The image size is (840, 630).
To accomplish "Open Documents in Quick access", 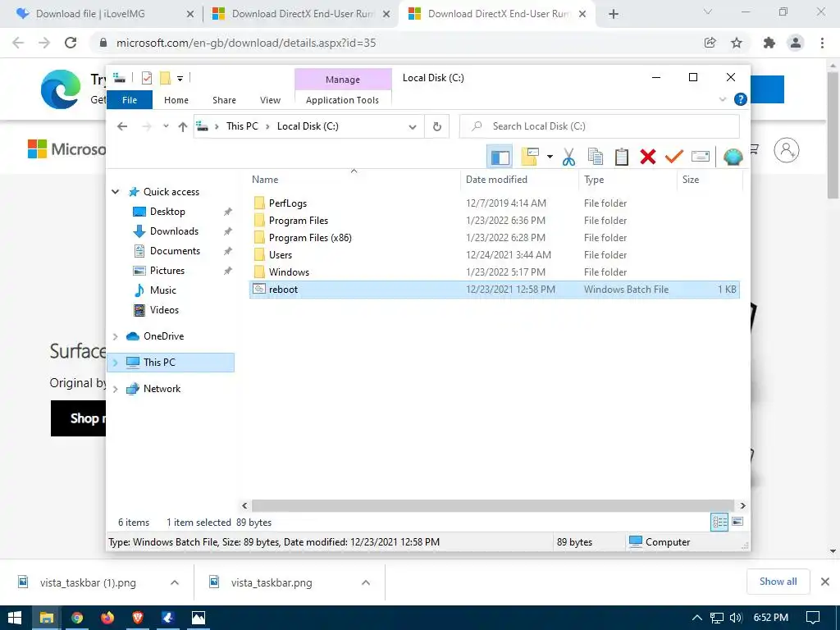I will point(175,251).
